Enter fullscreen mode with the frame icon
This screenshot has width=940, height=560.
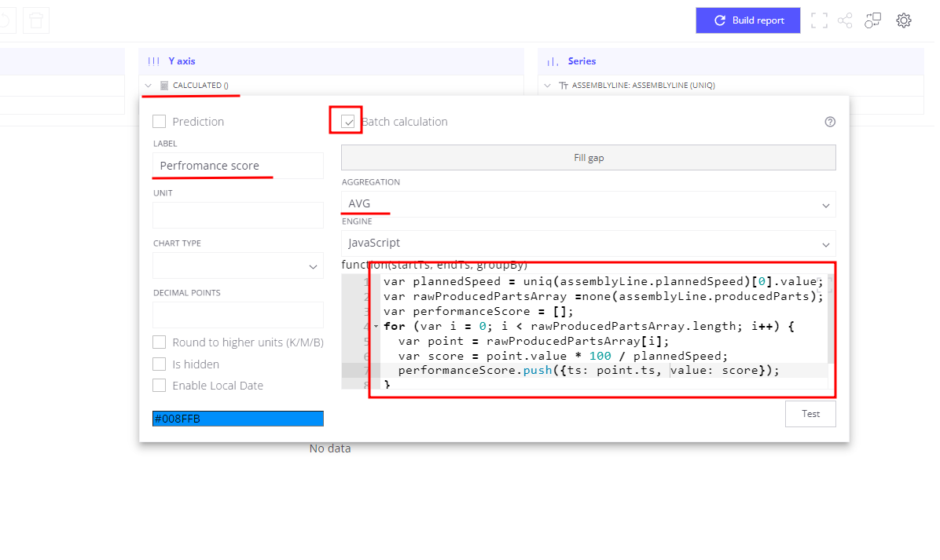click(819, 20)
